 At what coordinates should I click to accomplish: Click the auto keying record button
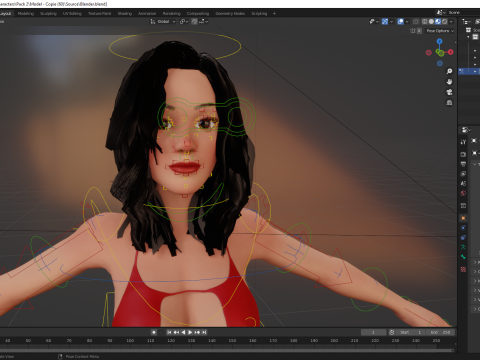click(154, 332)
